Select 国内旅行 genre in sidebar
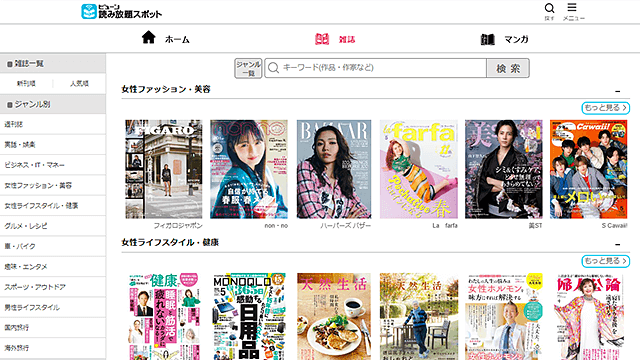The image size is (640, 360). [53, 327]
